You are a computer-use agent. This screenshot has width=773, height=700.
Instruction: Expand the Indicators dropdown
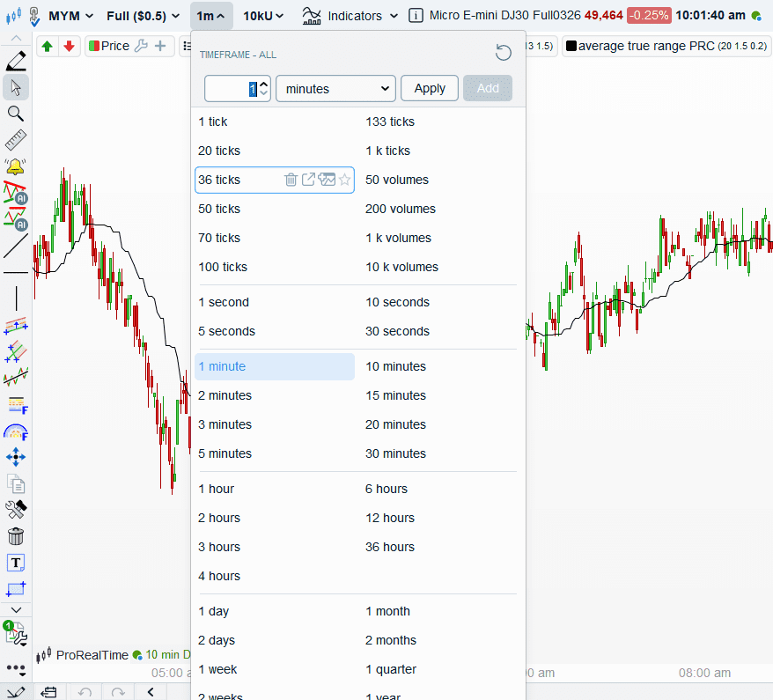point(350,16)
